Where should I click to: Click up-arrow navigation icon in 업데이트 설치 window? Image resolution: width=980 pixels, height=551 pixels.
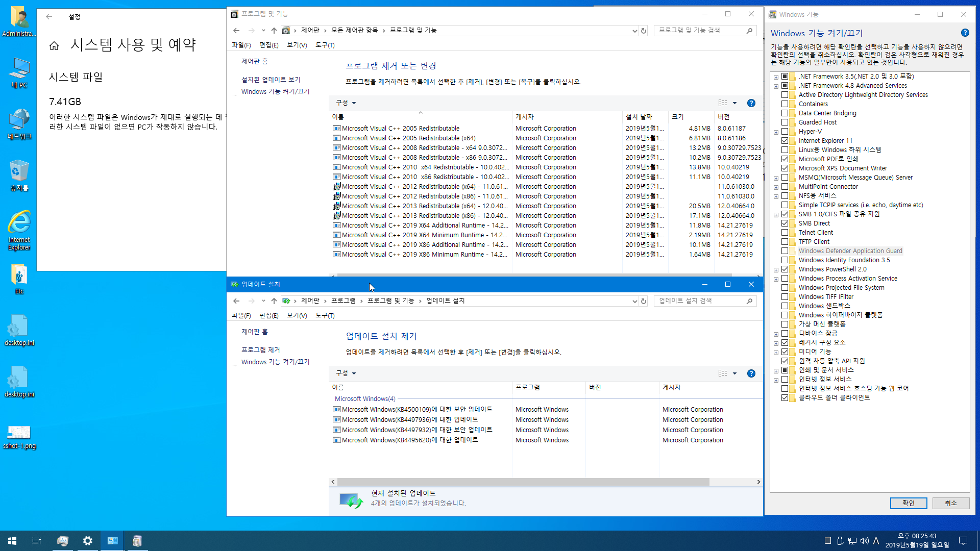pos(274,301)
